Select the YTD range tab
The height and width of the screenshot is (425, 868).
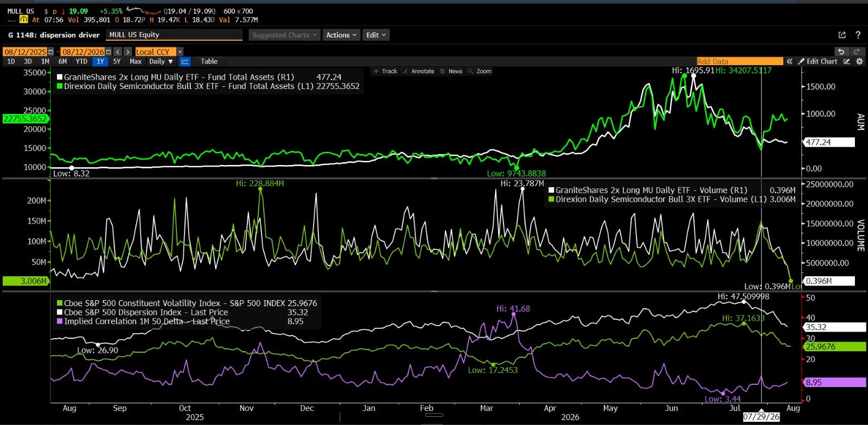[81, 61]
